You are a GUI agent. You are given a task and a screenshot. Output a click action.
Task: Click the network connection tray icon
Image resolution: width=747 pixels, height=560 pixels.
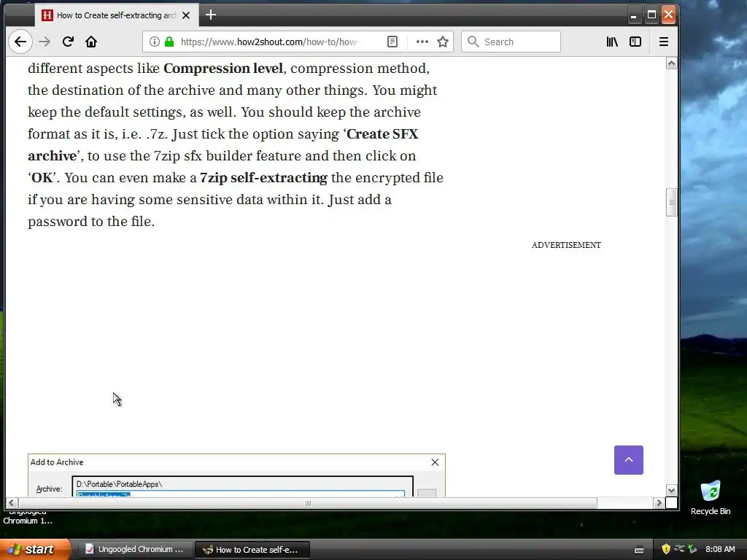point(679,549)
